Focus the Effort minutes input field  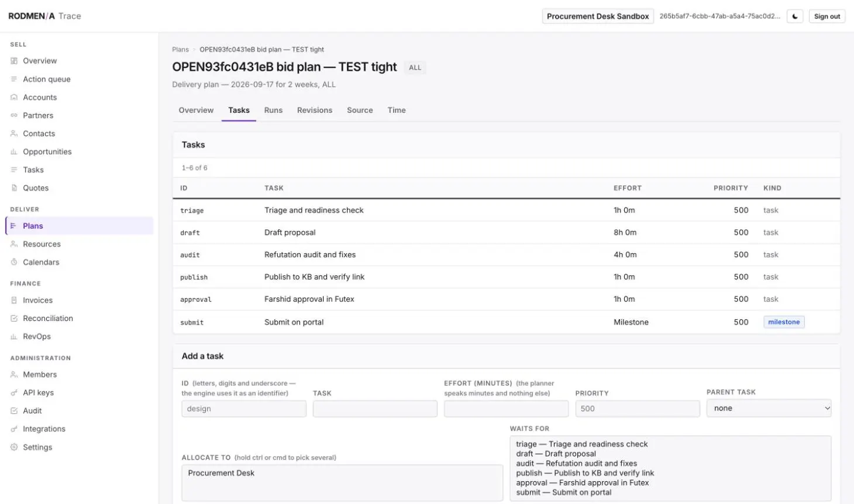pos(506,409)
